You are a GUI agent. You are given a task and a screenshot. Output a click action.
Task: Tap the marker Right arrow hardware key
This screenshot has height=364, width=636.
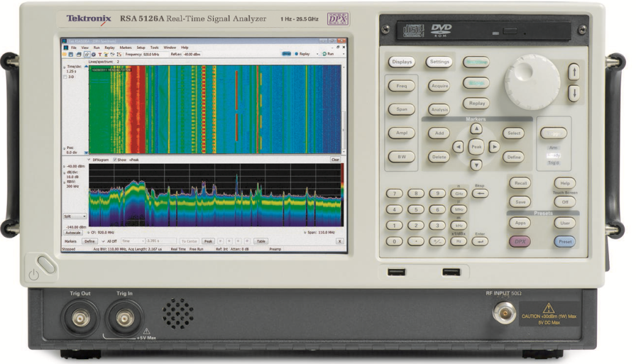point(494,147)
